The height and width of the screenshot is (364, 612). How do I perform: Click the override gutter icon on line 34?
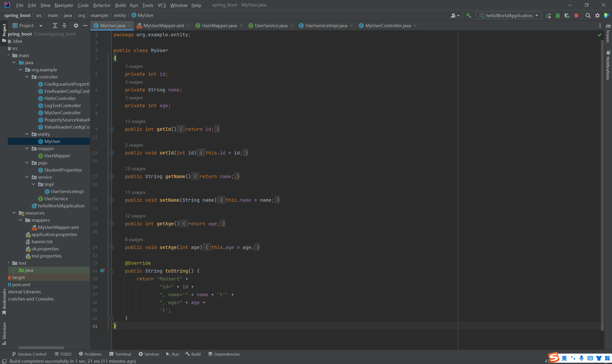click(x=102, y=271)
